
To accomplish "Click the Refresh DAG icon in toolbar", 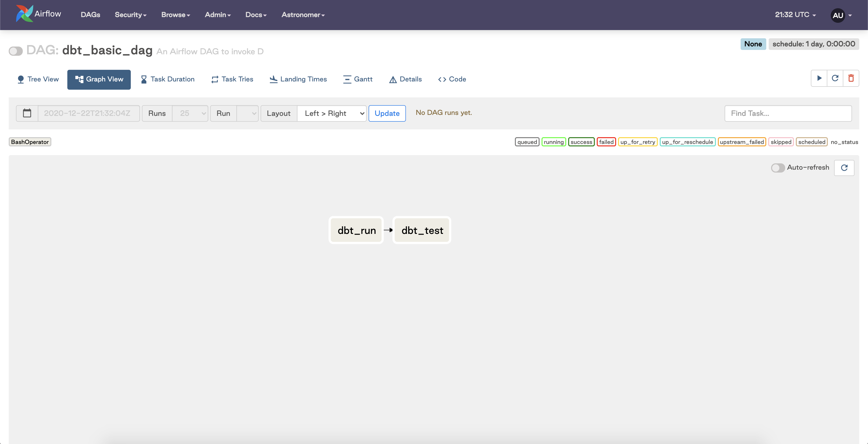I will click(x=835, y=79).
